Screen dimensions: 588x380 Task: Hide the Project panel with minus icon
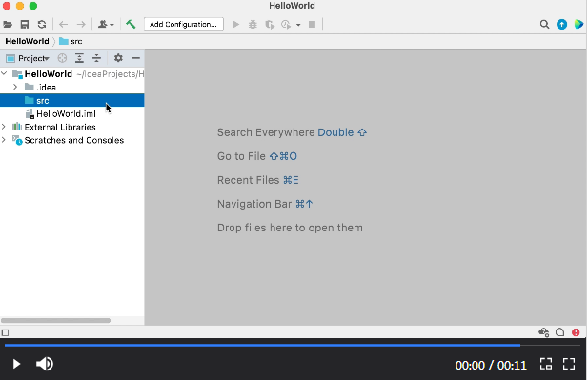coord(135,58)
